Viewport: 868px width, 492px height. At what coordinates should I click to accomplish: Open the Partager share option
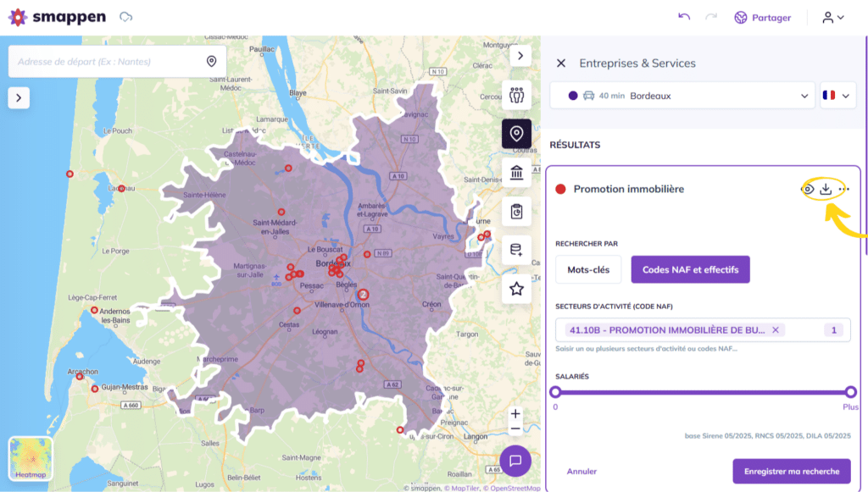click(x=763, y=18)
